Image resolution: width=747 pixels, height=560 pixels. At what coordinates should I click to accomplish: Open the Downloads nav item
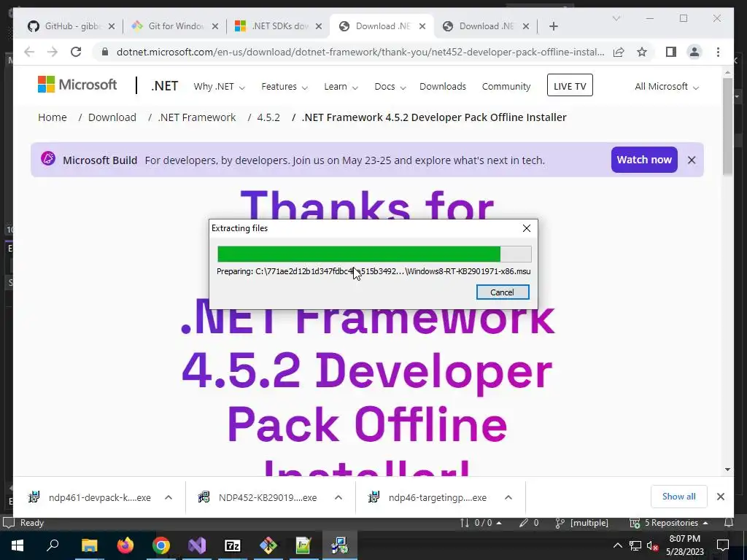(x=443, y=87)
